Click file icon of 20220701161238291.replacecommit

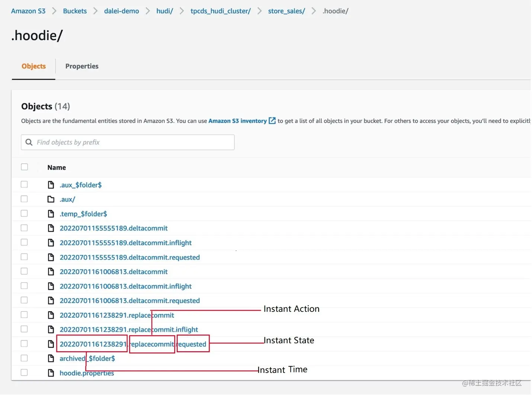51,315
